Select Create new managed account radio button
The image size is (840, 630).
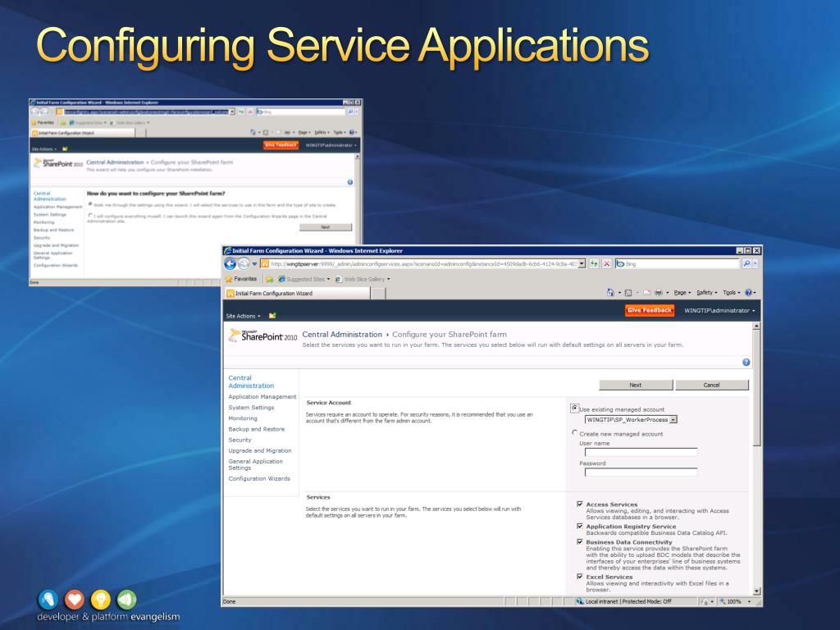pyautogui.click(x=575, y=433)
